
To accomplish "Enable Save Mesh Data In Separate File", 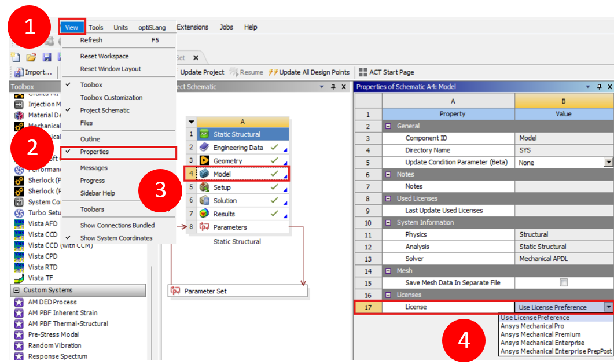I will click(x=564, y=282).
